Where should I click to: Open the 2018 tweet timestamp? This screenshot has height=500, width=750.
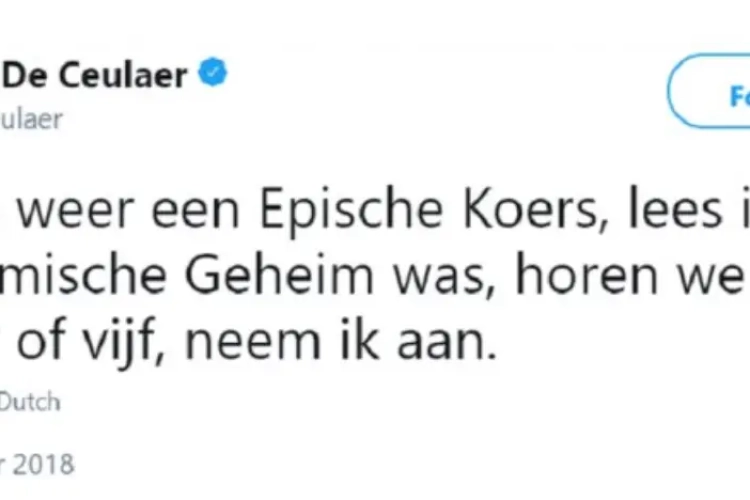tap(37, 465)
